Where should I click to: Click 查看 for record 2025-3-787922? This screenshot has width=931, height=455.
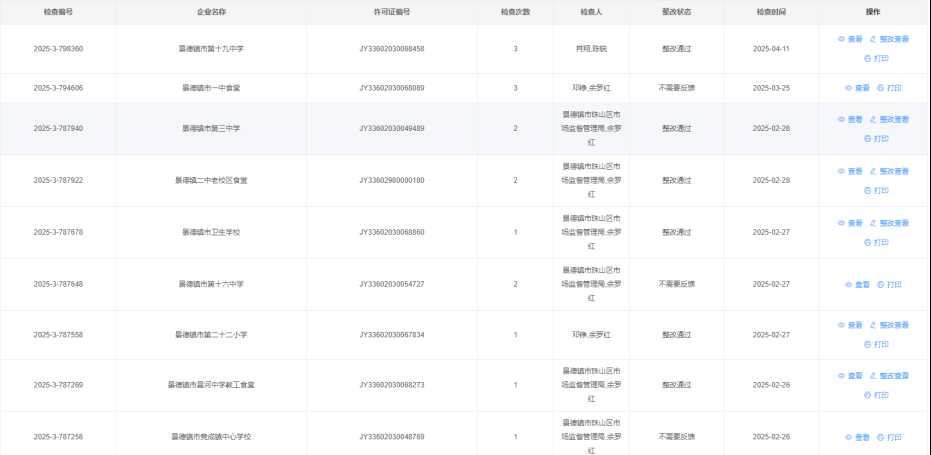click(850, 171)
